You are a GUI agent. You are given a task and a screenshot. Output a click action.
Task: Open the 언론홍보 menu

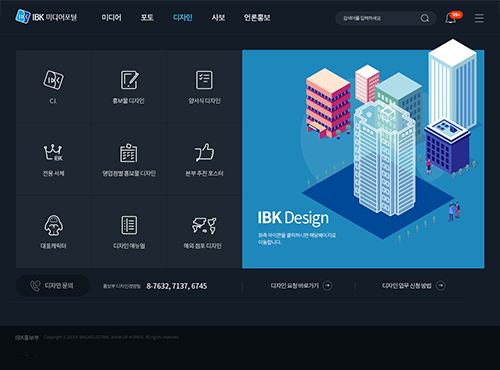click(x=257, y=17)
